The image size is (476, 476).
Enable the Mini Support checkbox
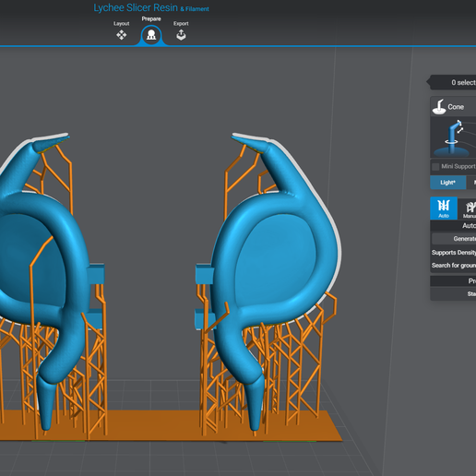(435, 167)
